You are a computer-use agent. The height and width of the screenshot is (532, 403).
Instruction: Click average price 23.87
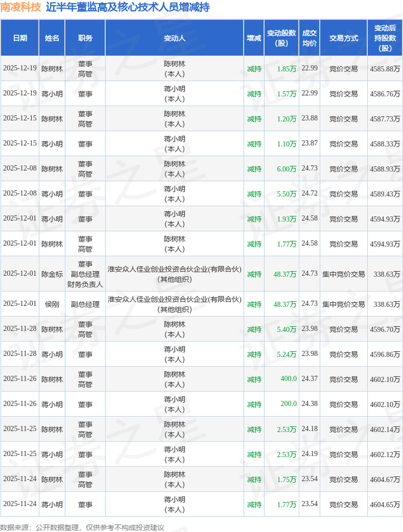tap(310, 143)
